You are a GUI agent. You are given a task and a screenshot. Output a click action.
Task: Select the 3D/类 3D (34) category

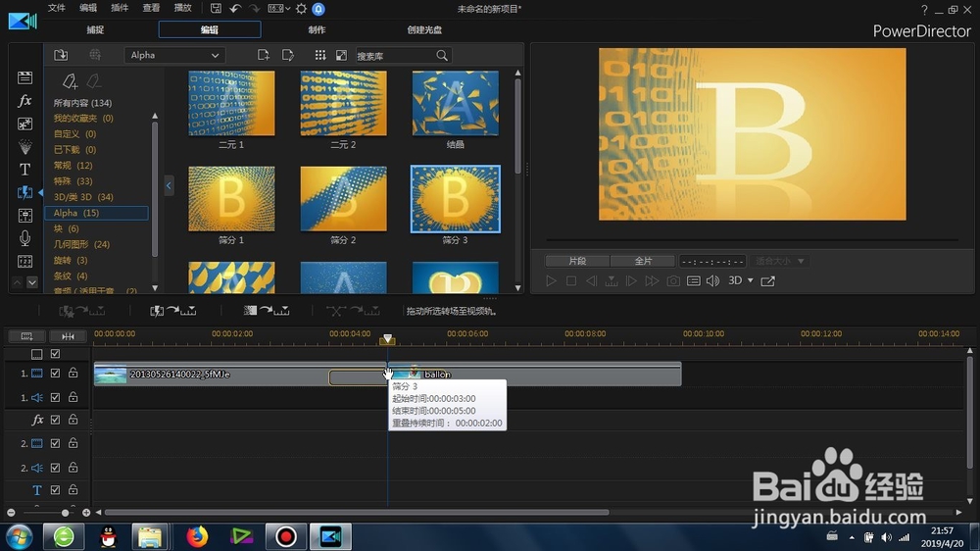point(83,196)
